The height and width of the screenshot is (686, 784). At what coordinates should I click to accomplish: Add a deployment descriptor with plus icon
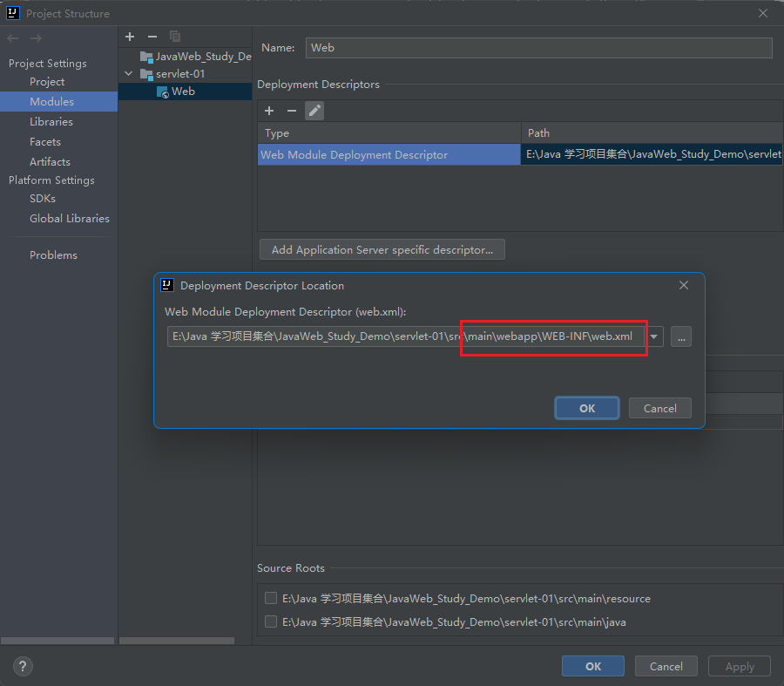(x=269, y=111)
